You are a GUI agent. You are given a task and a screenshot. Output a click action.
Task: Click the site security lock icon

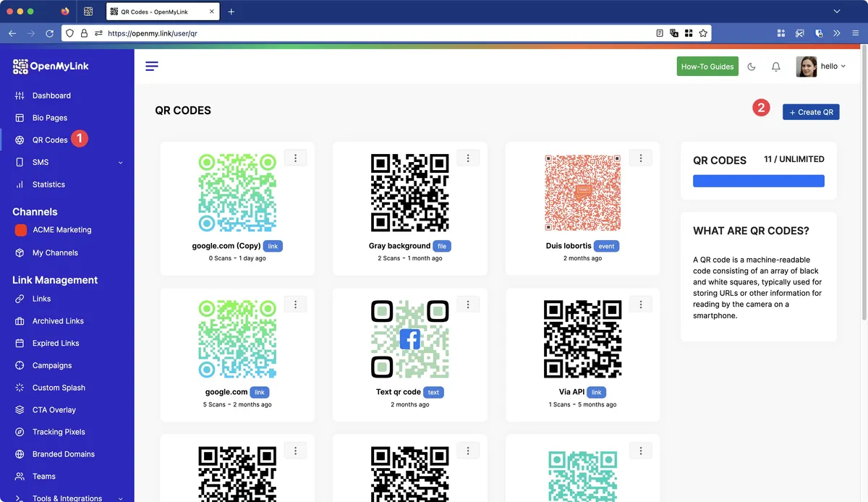(x=84, y=33)
